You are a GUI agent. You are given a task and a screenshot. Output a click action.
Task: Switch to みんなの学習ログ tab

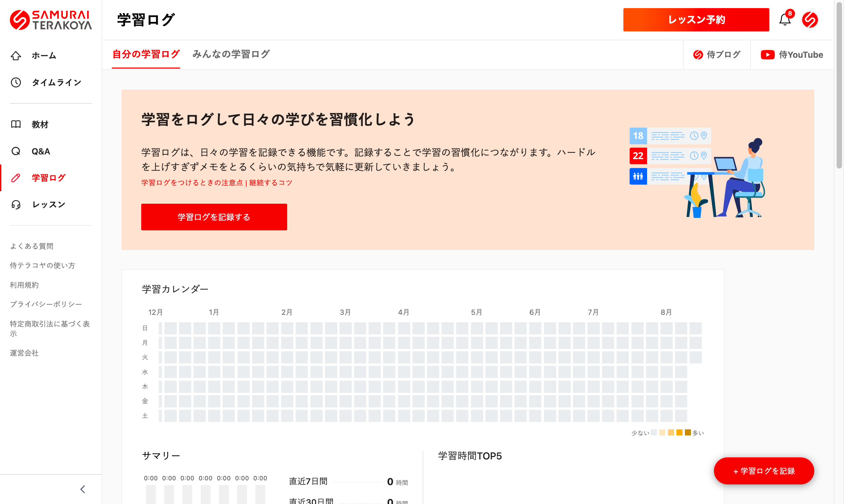click(x=231, y=54)
